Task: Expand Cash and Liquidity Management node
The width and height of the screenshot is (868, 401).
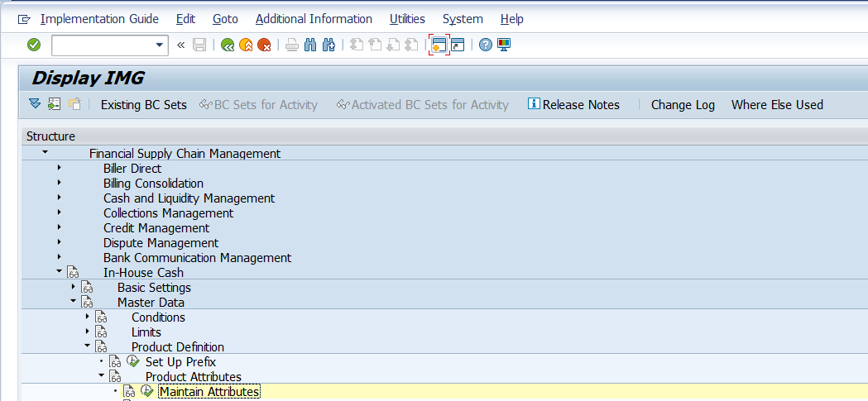Action: [x=60, y=197]
